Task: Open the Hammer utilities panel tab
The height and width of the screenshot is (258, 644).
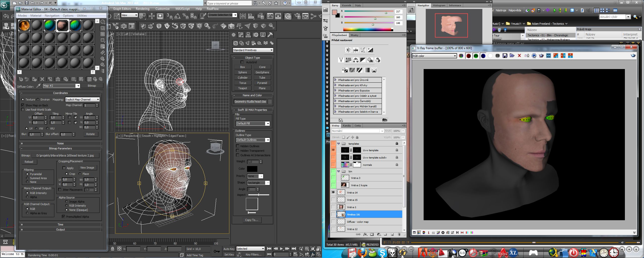Action: pos(270,35)
